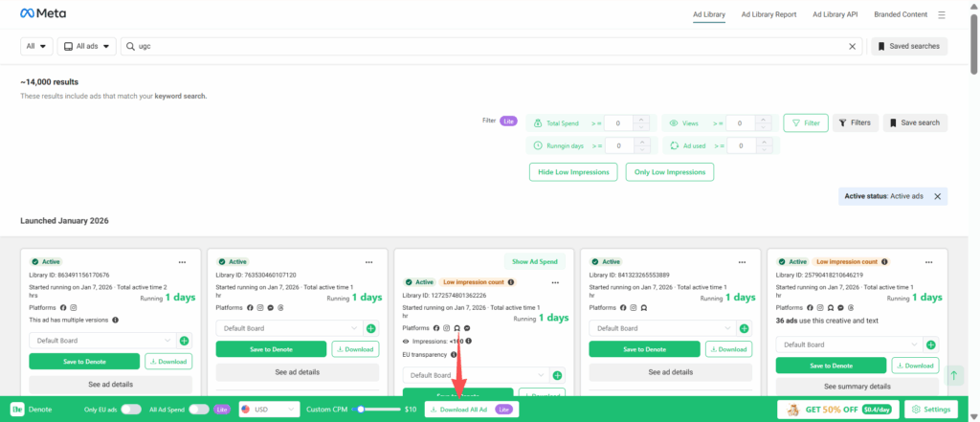Click the green plus icon in first ad card
This screenshot has height=422, width=980.
click(x=184, y=340)
